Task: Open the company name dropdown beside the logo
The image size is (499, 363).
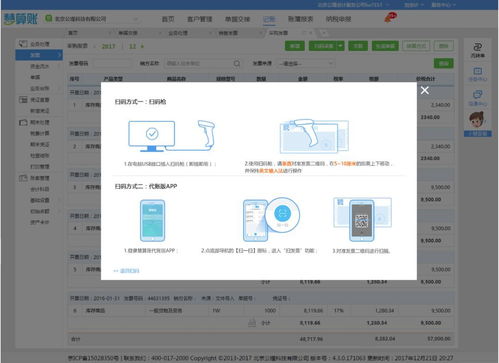Action: 96,19
